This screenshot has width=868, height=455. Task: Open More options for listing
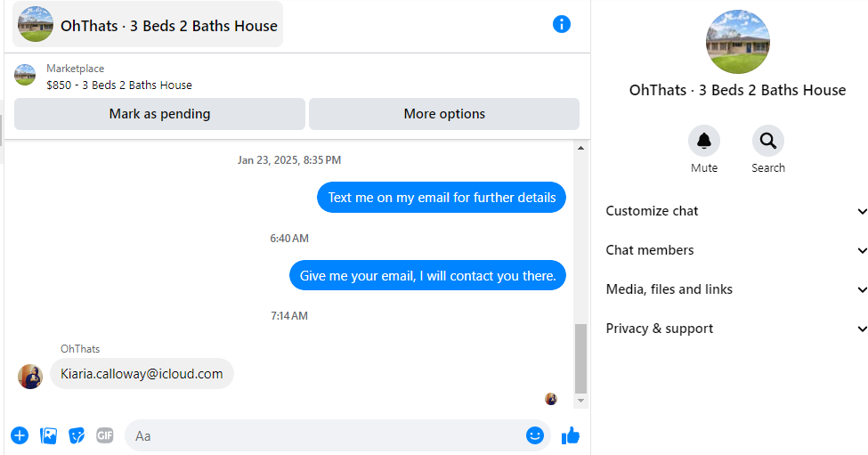[x=444, y=114]
